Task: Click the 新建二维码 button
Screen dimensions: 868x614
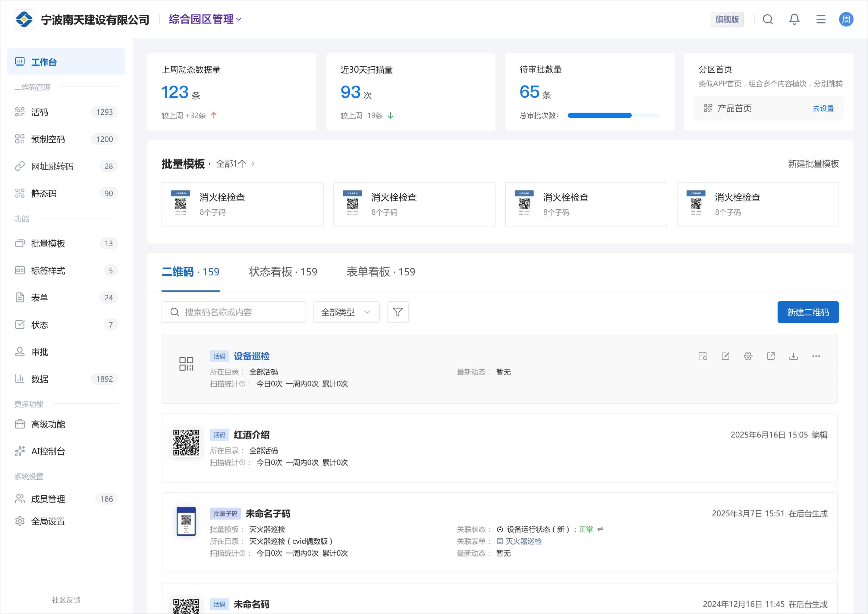Action: pyautogui.click(x=808, y=312)
